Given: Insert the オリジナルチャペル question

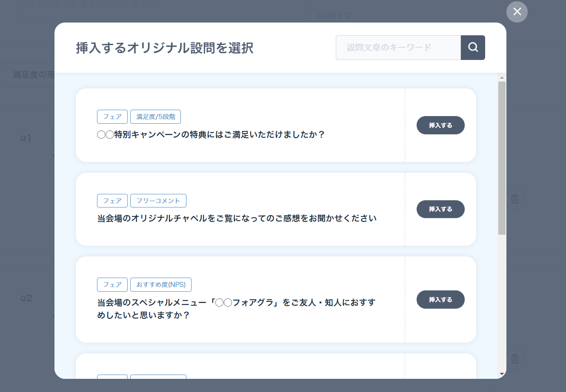Looking at the screenshot, I should pos(440,209).
